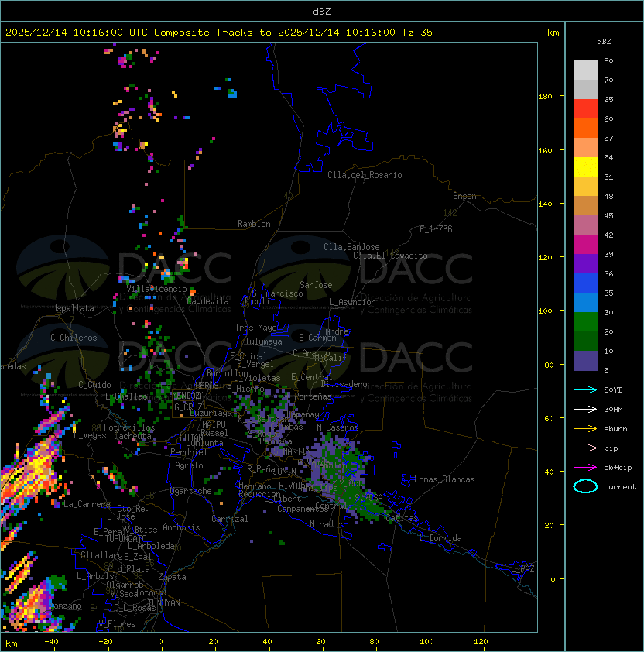Image resolution: width=644 pixels, height=652 pixels.
Task: Click the S_Francisco map label
Action: tap(277, 293)
